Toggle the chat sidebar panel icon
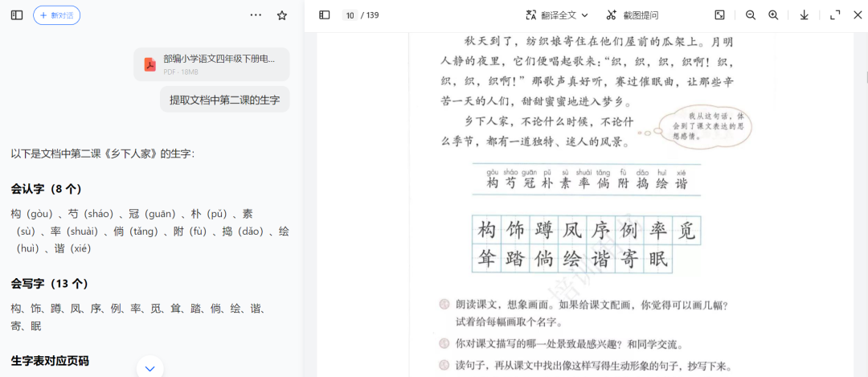This screenshot has height=377, width=868. click(x=17, y=15)
